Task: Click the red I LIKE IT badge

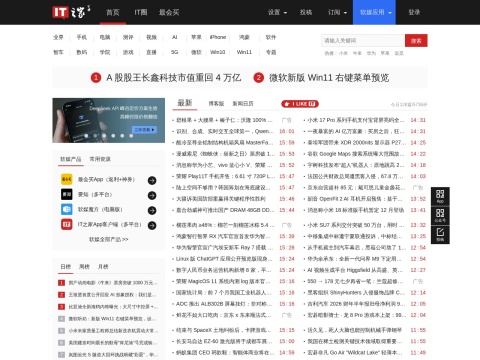Action: click(x=300, y=104)
